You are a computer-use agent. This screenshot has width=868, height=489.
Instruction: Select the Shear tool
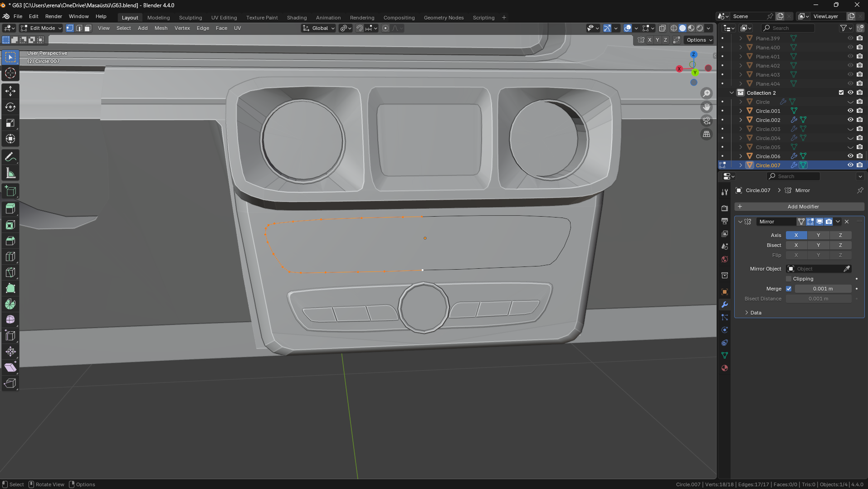[10, 368]
